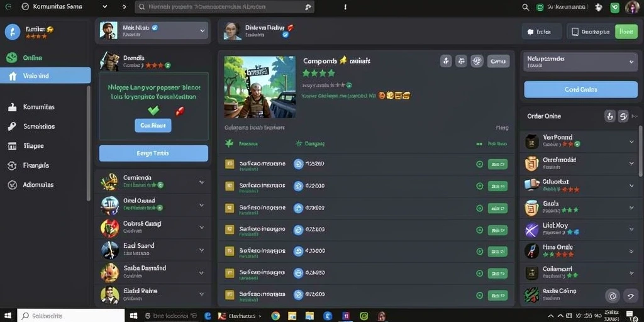Expand the YerPonnd order entry
644x322 pixels.
click(631, 142)
